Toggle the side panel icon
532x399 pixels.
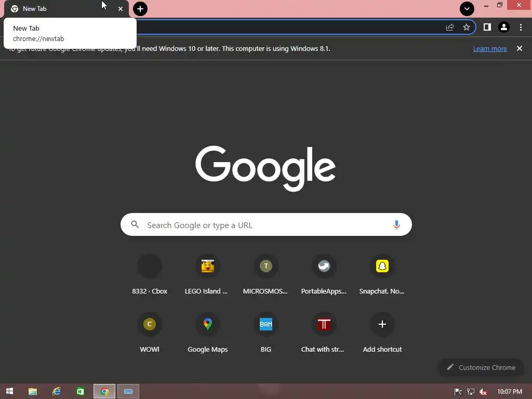[487, 27]
